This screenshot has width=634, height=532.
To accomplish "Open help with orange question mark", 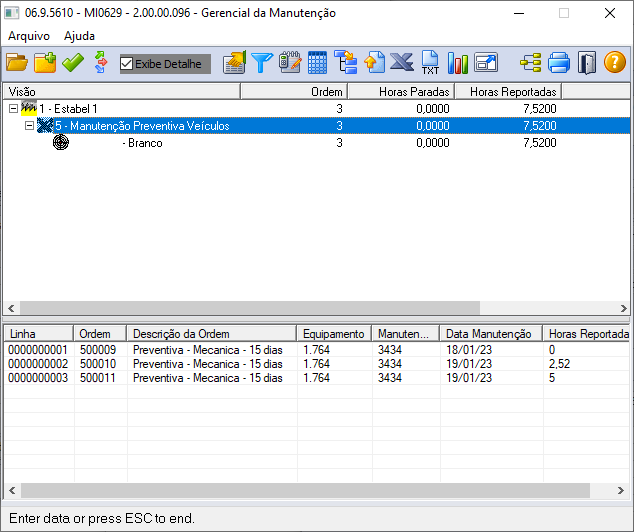I will tap(615, 63).
